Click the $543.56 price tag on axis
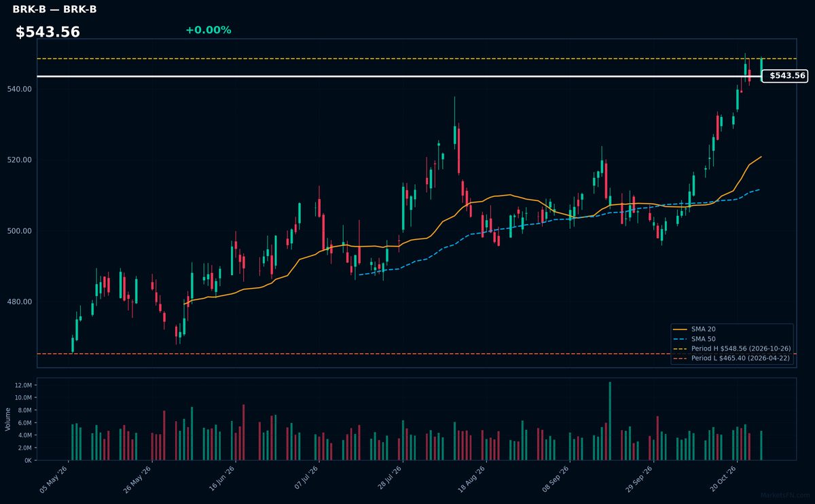The height and width of the screenshot is (504, 815). tap(785, 76)
